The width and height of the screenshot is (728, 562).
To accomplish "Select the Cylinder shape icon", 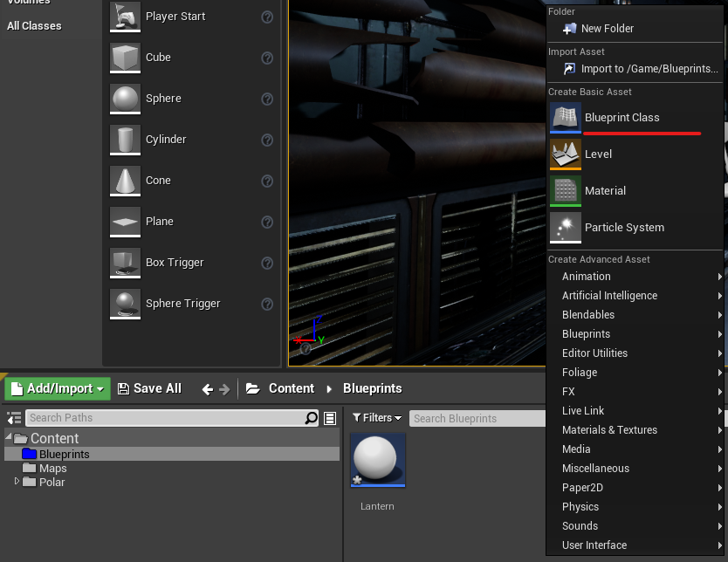I will point(125,140).
